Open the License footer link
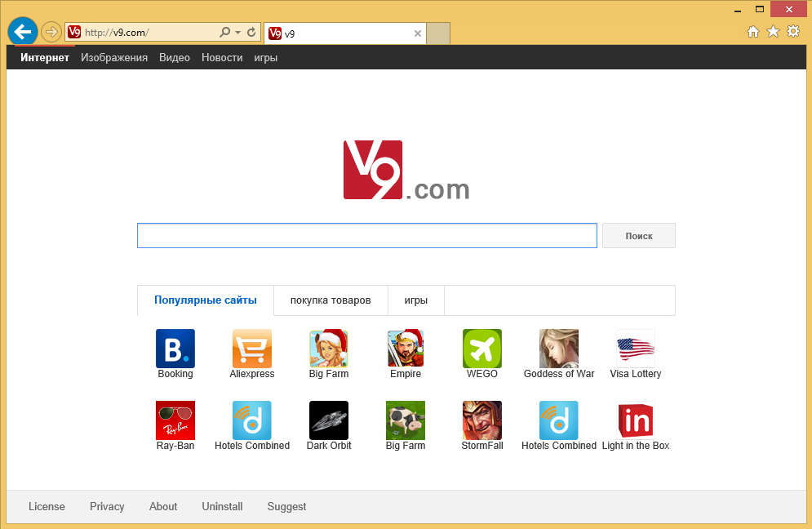 [x=47, y=506]
